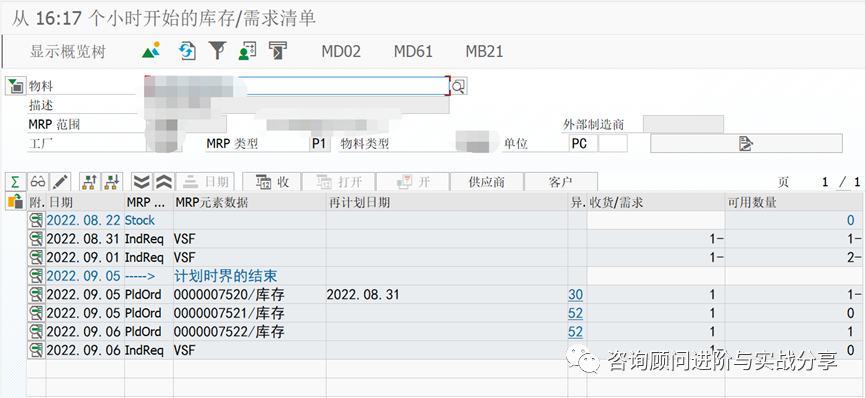Open the filter funnel icon
This screenshot has width=865, height=398.
tap(218, 51)
